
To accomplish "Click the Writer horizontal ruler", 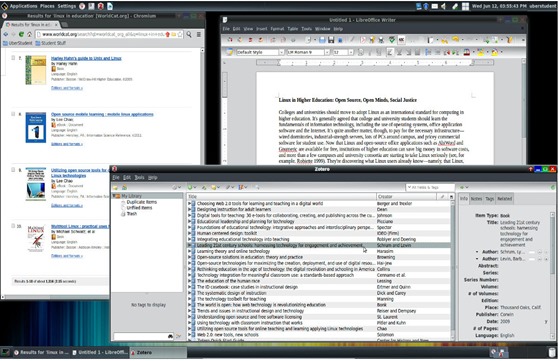I will pyautogui.click(x=375, y=63).
